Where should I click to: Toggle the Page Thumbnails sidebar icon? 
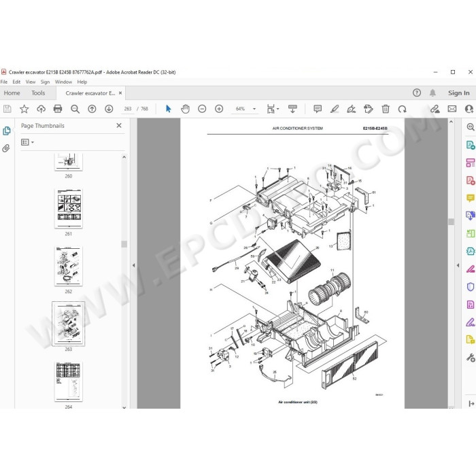click(6, 131)
